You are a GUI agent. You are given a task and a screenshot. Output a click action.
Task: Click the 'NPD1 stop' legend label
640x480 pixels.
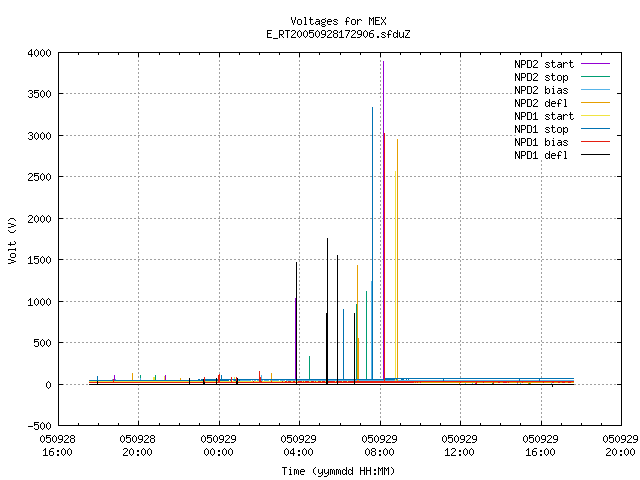point(541,129)
